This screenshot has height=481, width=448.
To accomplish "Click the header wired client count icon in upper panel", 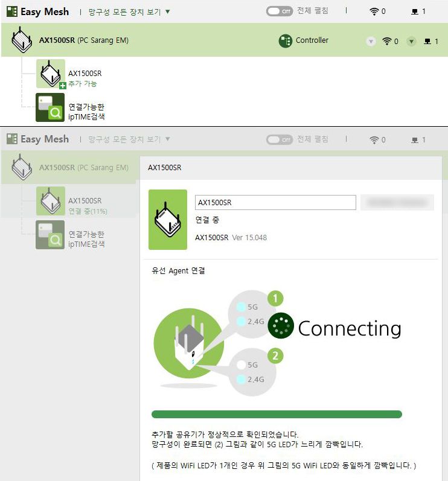I will [415, 11].
